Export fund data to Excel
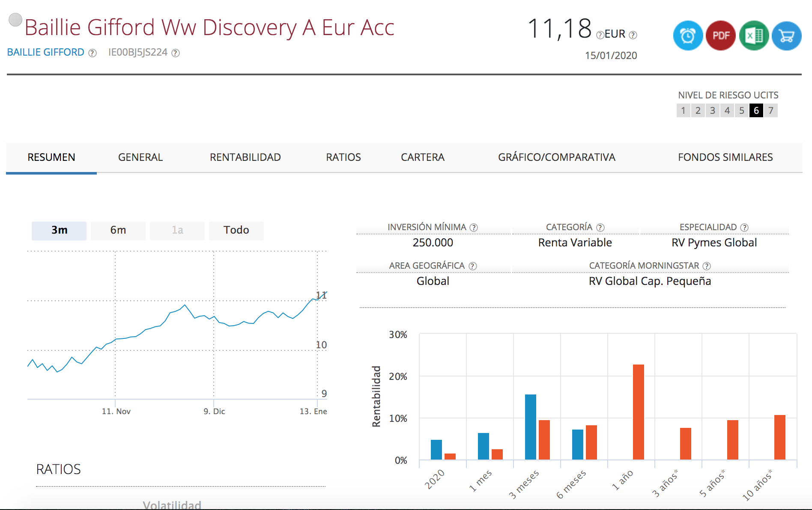Viewport: 812px width, 510px height. [754, 36]
